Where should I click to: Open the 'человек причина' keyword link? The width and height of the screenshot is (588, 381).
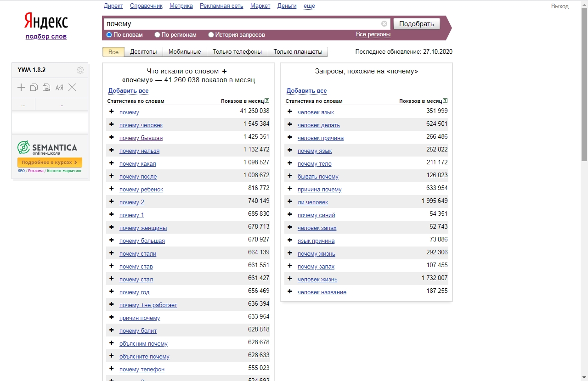pos(321,138)
